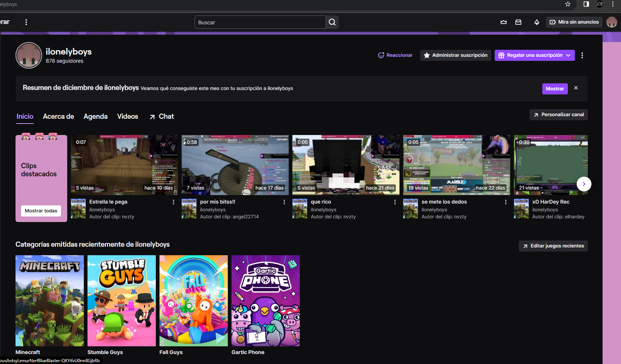Open options for Estrella le pega clip
Image resolution: width=621 pixels, height=364 pixels.
pyautogui.click(x=174, y=202)
